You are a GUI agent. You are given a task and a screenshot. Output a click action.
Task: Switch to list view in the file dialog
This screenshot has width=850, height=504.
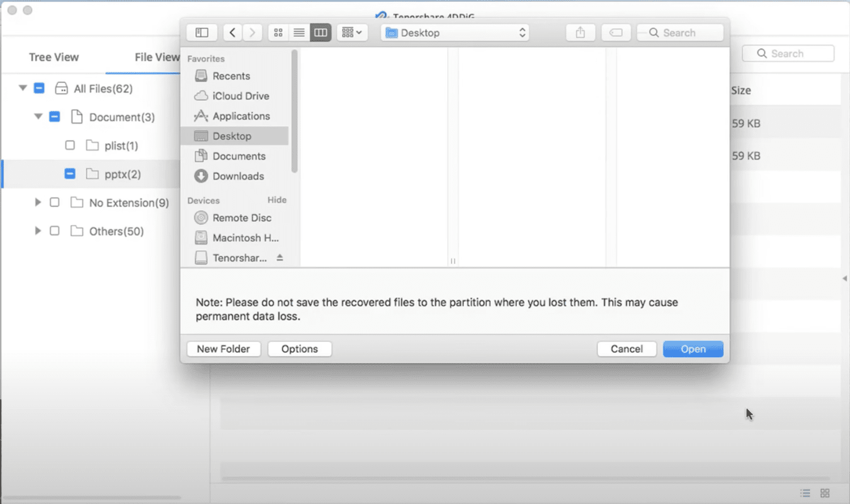pyautogui.click(x=299, y=32)
